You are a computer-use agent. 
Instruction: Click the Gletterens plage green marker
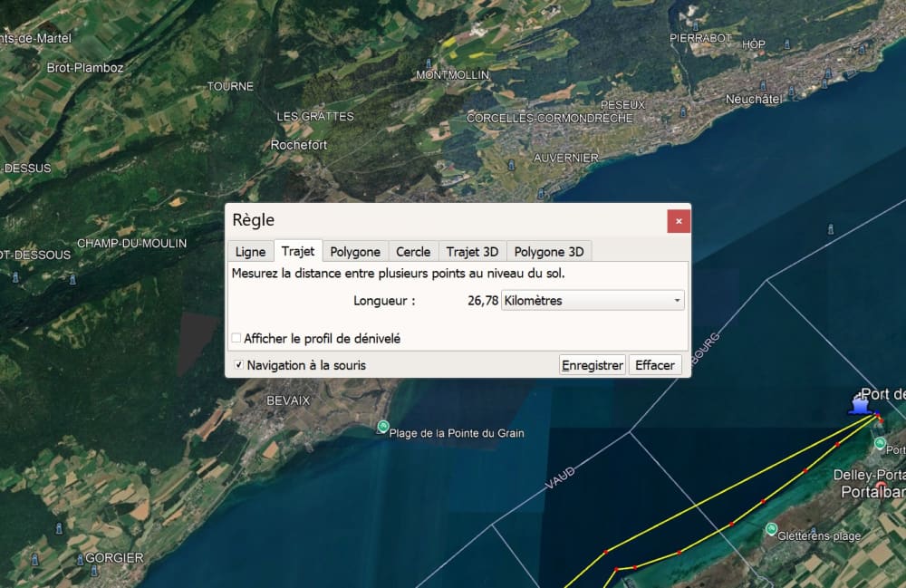pos(771,528)
